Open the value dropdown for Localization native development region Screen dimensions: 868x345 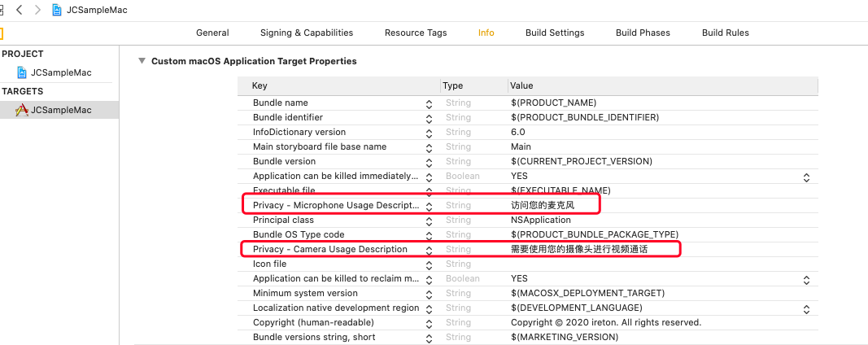coord(806,309)
